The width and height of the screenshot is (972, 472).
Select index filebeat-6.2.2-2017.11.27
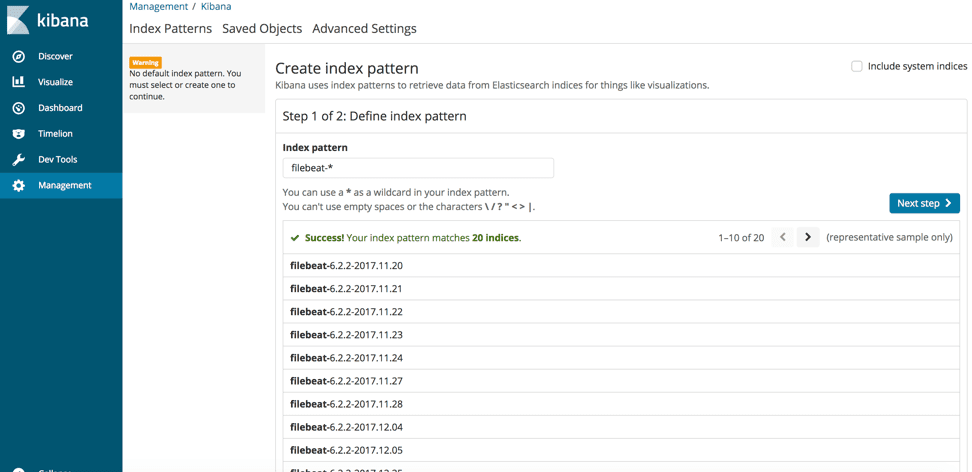621,381
